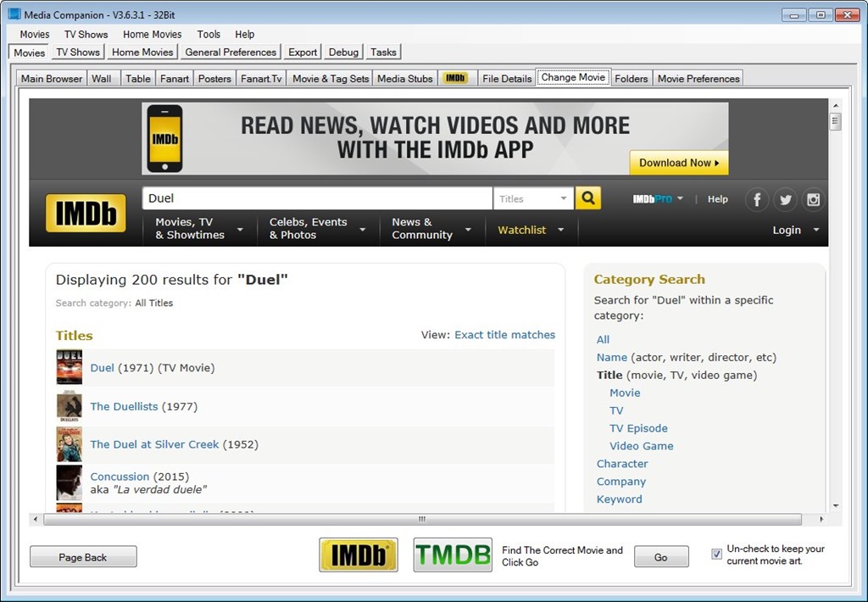The height and width of the screenshot is (602, 868).
Task: Open the IMDb Twitter icon
Action: click(785, 199)
